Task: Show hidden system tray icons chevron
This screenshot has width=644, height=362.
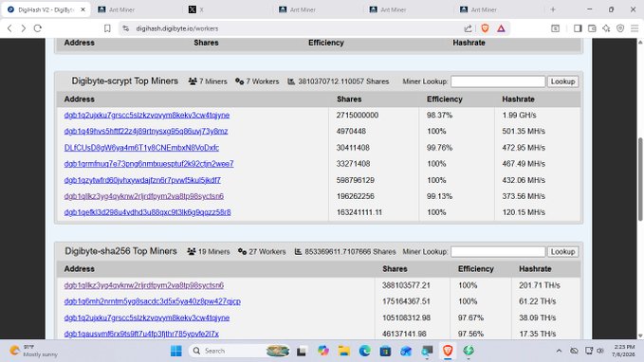Action: [x=559, y=351]
